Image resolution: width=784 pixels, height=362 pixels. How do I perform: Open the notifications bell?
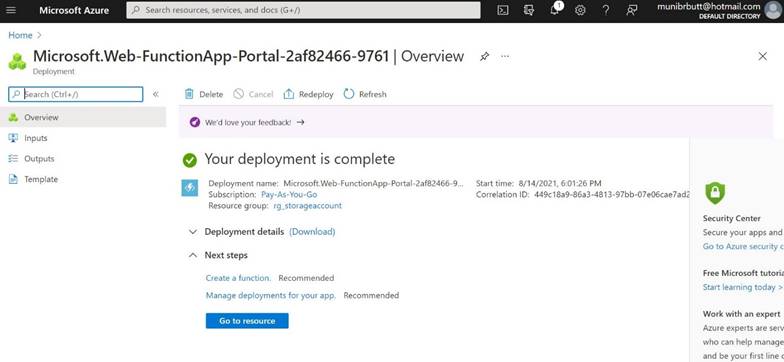[x=554, y=10]
